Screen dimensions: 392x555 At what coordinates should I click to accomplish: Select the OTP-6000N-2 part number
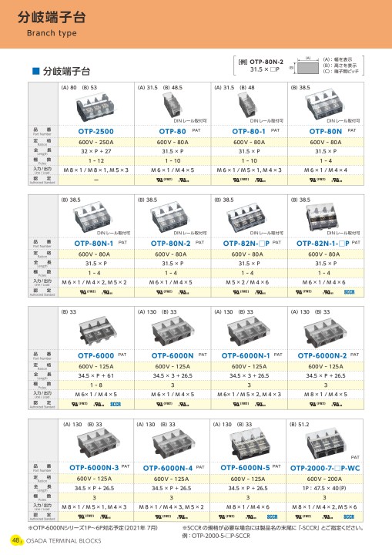tap(322, 355)
